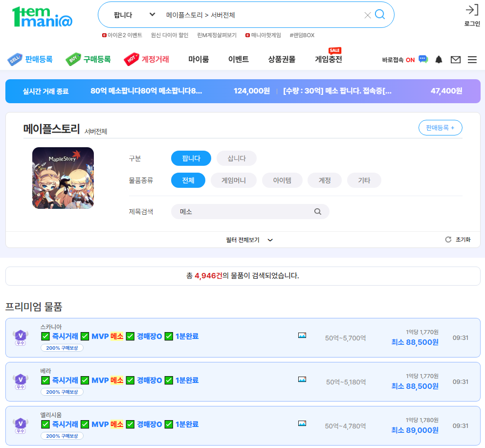485x448 pixels.
Task: Select 계정 item type
Action: tap(325, 180)
